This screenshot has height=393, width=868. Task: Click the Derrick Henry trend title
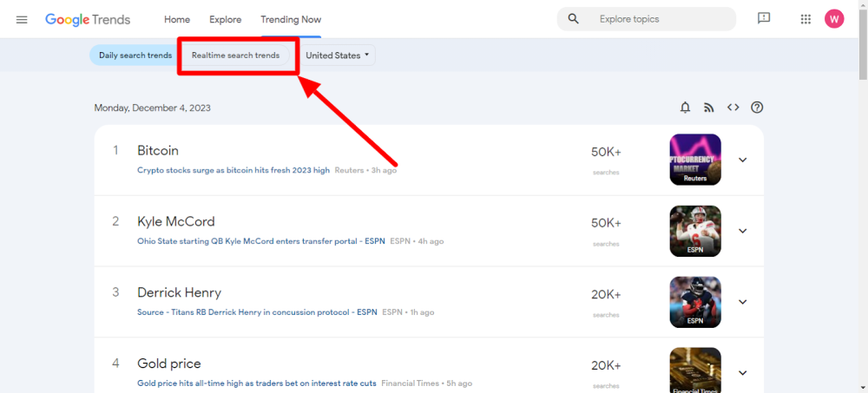click(180, 292)
